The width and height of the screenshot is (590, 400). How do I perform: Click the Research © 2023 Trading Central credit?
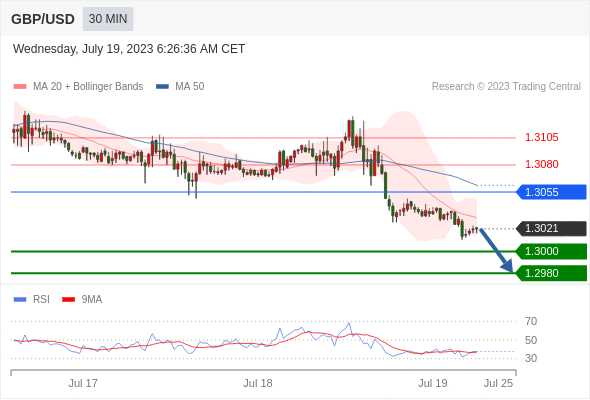pyautogui.click(x=506, y=87)
